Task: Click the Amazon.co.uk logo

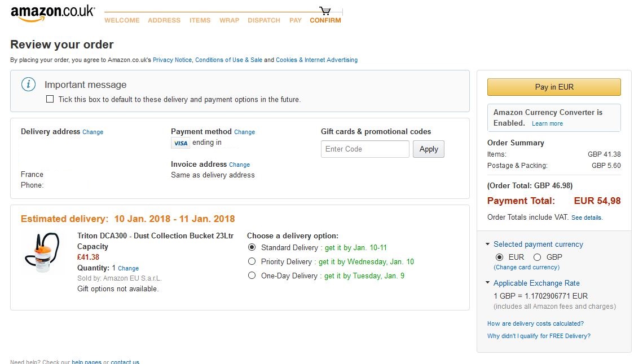Action: pyautogui.click(x=52, y=14)
